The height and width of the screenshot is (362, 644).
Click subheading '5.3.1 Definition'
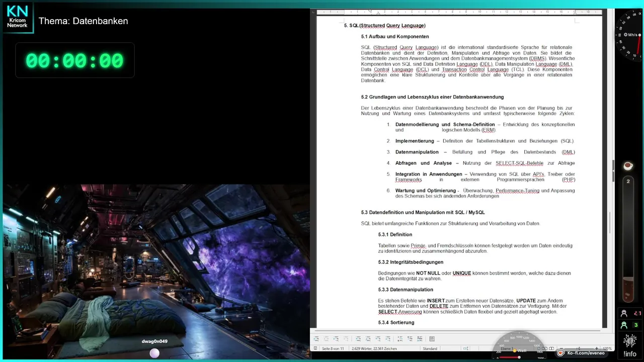395,235
